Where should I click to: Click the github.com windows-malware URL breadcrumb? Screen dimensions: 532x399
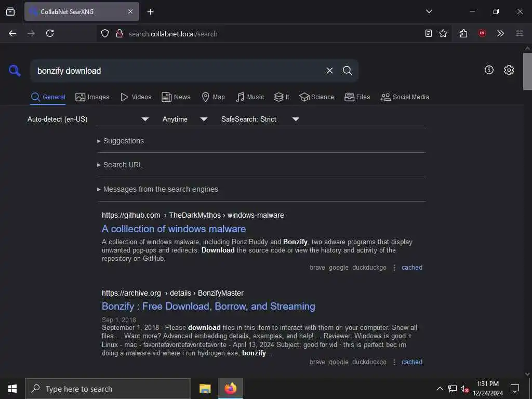193,215
